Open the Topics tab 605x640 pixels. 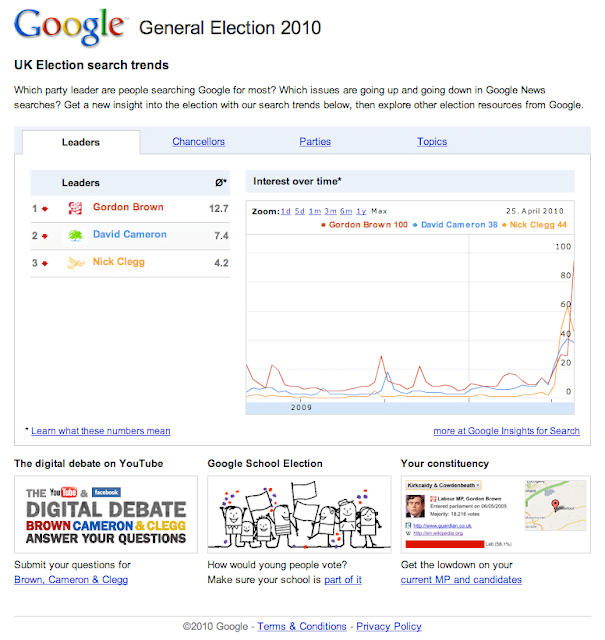click(432, 142)
